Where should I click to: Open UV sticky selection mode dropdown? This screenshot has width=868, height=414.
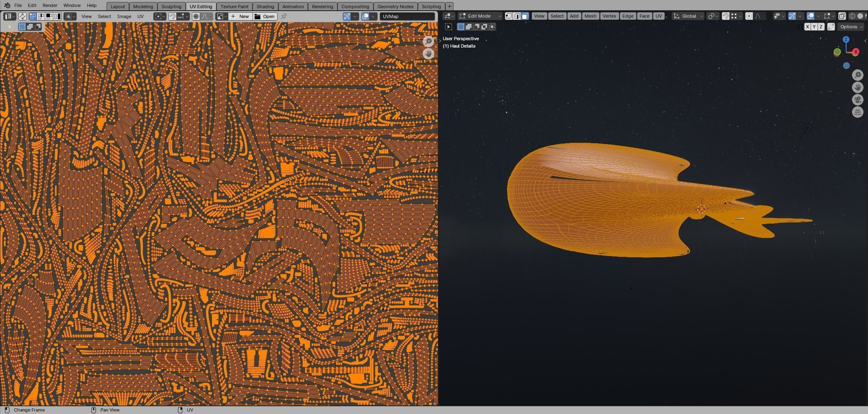click(x=70, y=16)
